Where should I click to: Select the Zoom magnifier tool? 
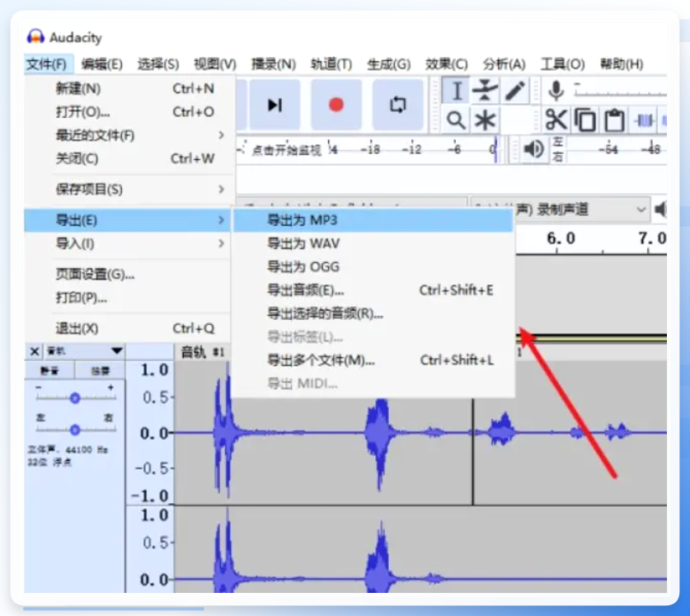(456, 120)
